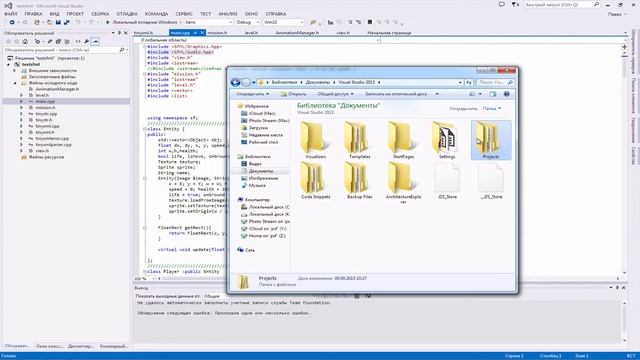This screenshot has width=640, height=360.
Task: Open the ФАЙЛ menu
Action: (11, 14)
